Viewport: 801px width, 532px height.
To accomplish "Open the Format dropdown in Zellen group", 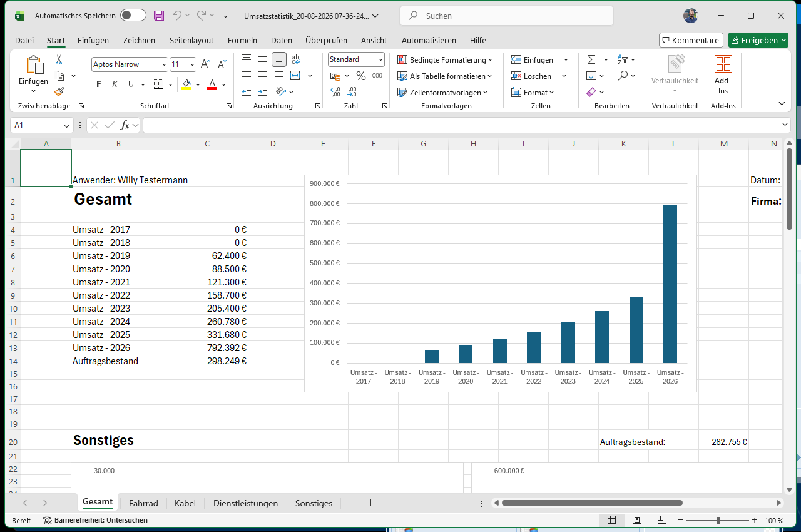I will tap(533, 92).
